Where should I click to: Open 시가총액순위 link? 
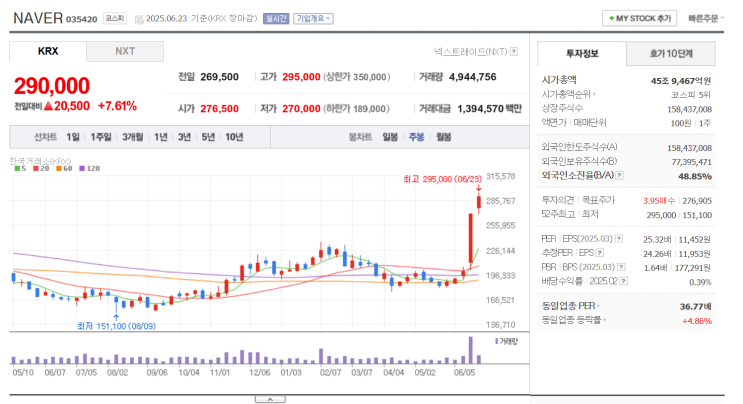click(x=566, y=94)
